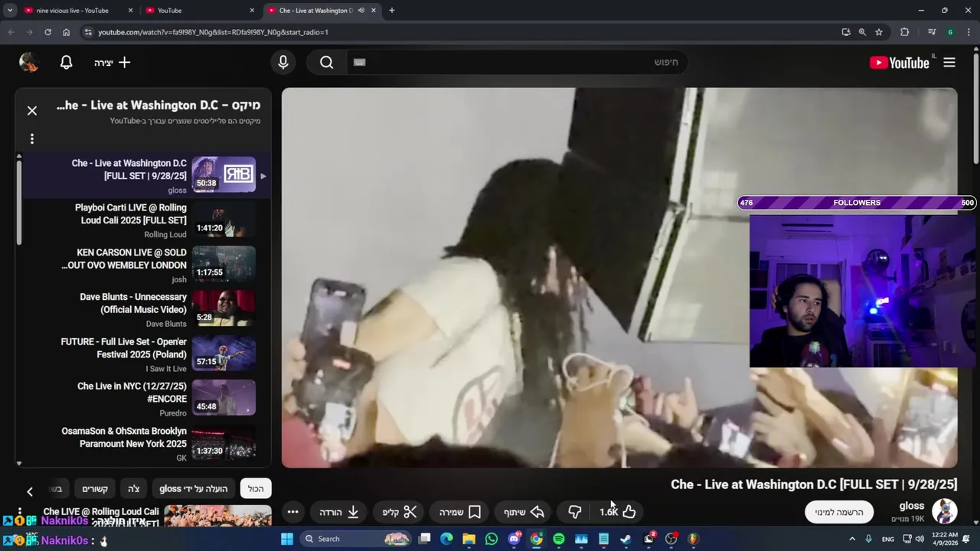Open the create (יצירה) button
This screenshot has height=551, width=980.
pyautogui.click(x=113, y=63)
